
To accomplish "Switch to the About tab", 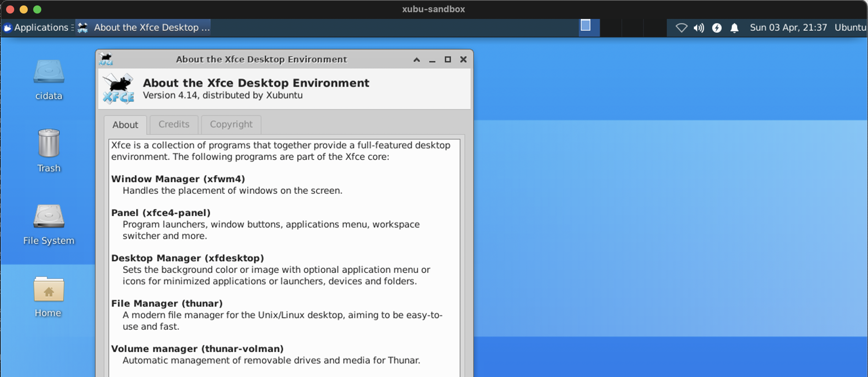I will click(125, 125).
